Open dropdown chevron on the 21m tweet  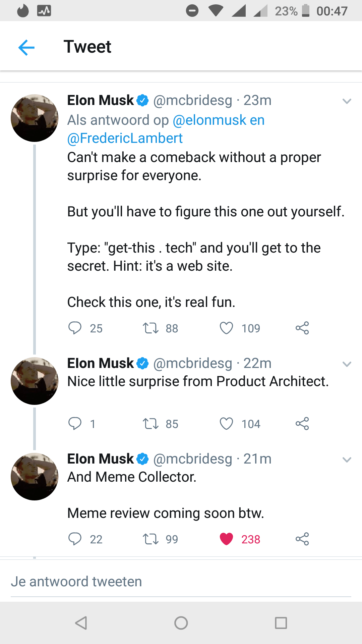(347, 460)
